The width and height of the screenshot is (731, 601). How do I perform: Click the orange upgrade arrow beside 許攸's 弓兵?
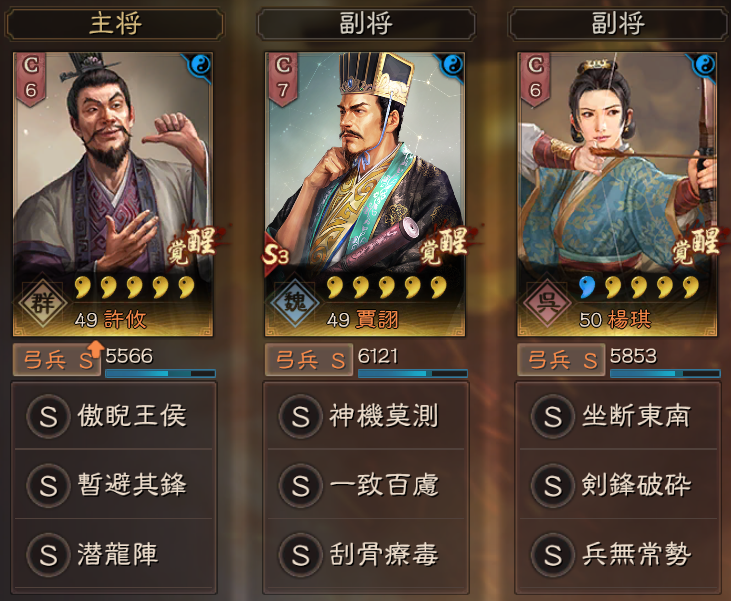click(95, 348)
